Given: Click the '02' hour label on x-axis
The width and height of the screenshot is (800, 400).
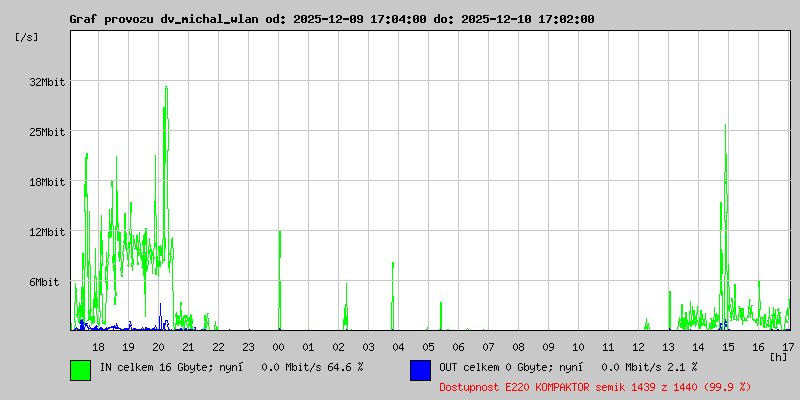Looking at the screenshot, I should (x=338, y=347).
